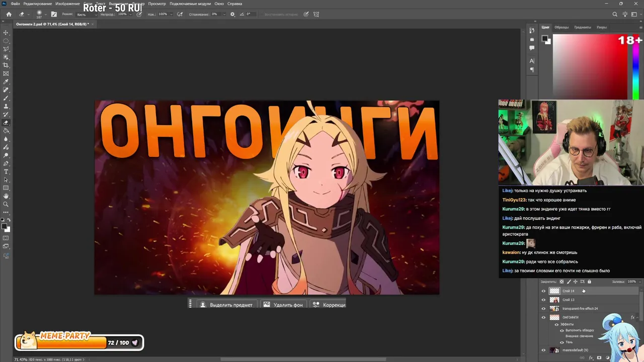Toggle Эффекты visibility eye
The width and height of the screenshot is (644, 362).
pos(556,324)
